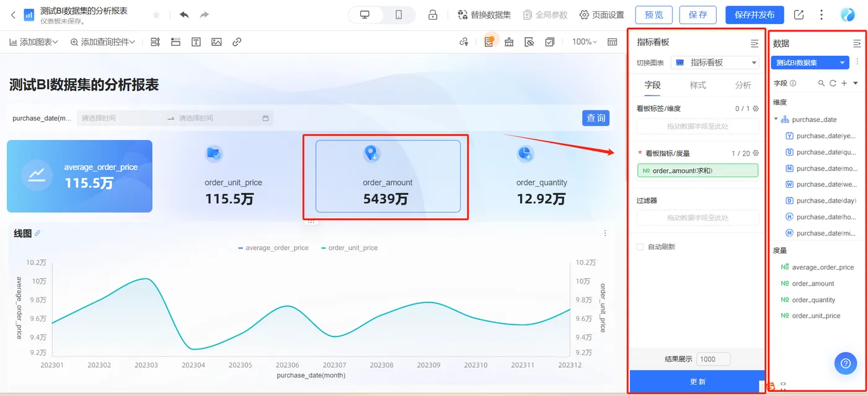
Task: Click the order_amount(求和) measure field
Action: click(x=697, y=170)
